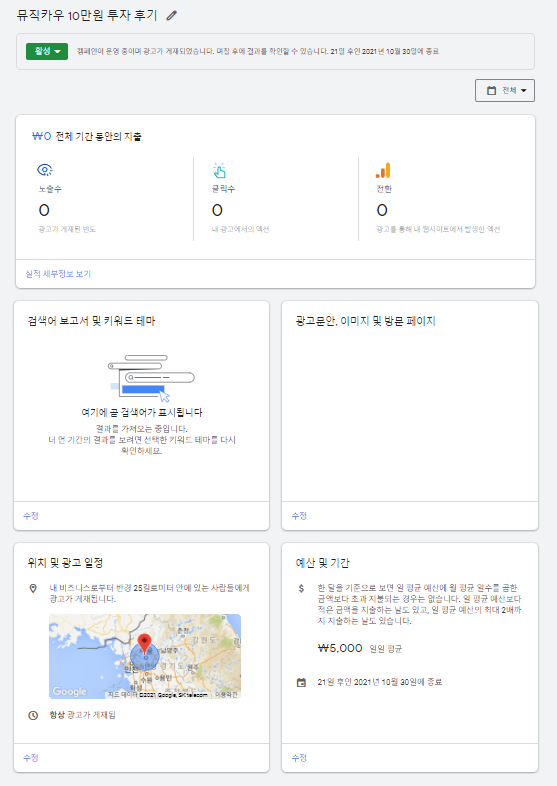557x786 pixels.
Task: Click the calendar icon beside the end date
Action: tap(301, 682)
